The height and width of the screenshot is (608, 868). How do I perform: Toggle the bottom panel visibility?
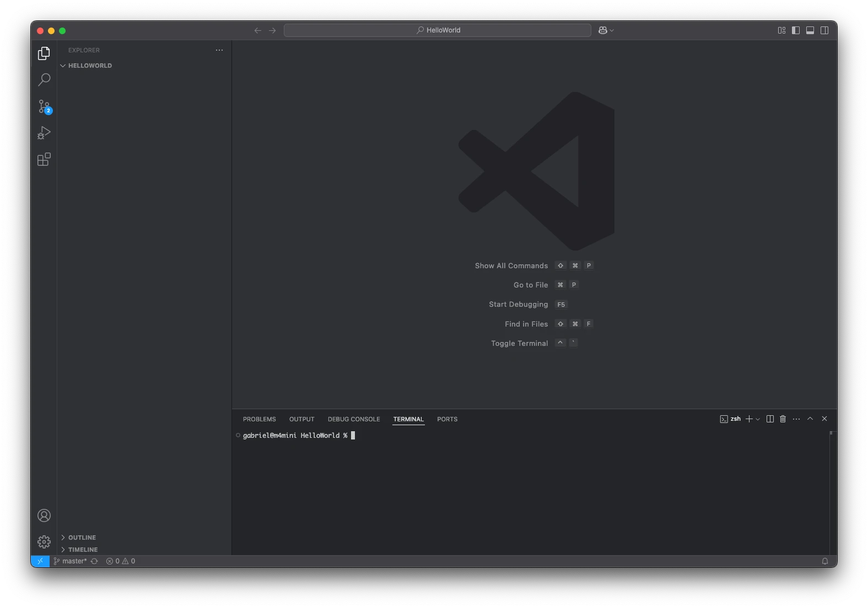[810, 30]
